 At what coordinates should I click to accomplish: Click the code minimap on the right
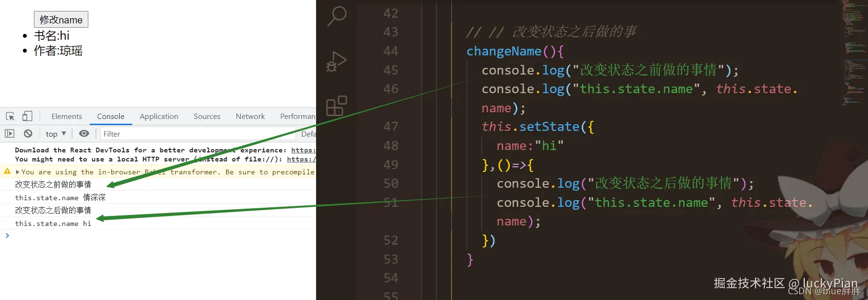(x=855, y=53)
